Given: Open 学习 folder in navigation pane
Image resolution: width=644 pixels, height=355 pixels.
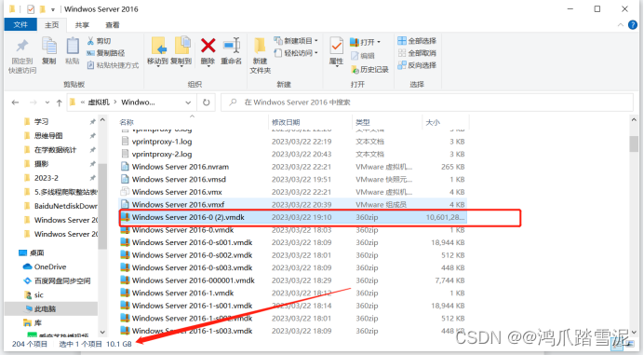Looking at the screenshot, I should pos(41,122).
